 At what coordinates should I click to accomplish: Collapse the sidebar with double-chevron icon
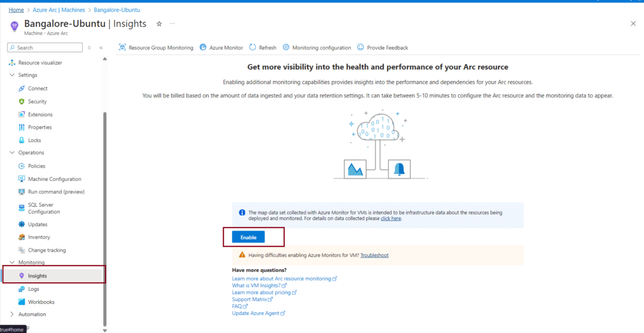coord(101,48)
